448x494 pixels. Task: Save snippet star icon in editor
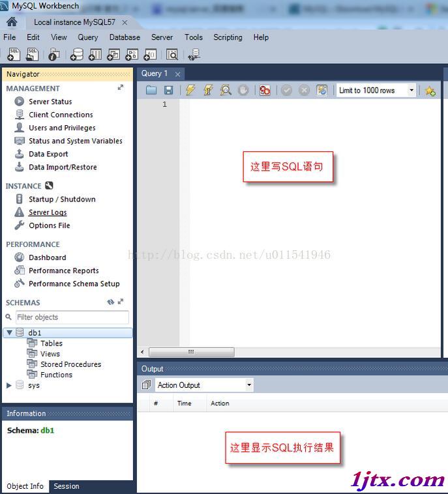[430, 91]
